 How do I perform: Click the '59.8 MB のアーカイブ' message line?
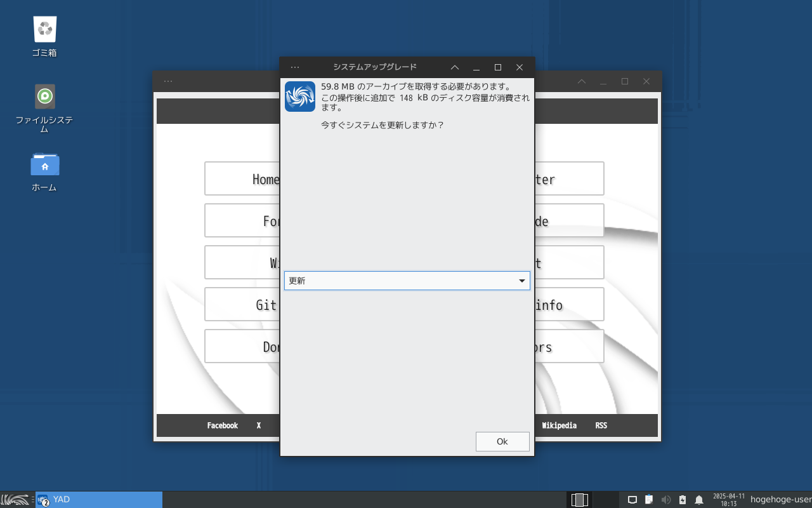416,86
